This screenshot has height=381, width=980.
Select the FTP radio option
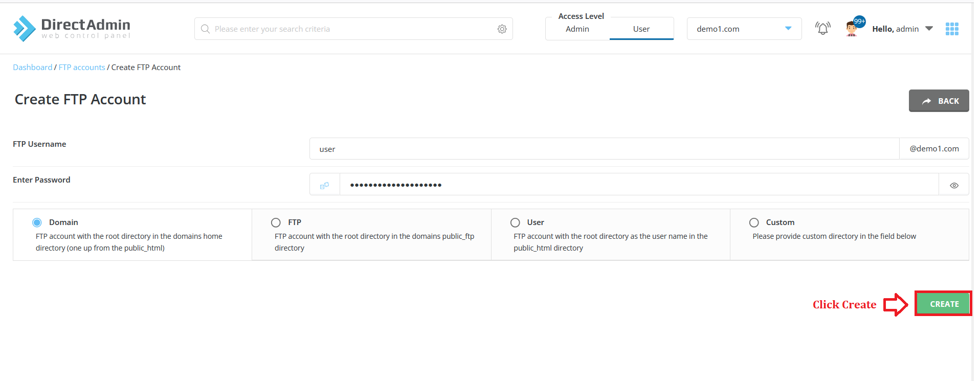click(x=276, y=222)
